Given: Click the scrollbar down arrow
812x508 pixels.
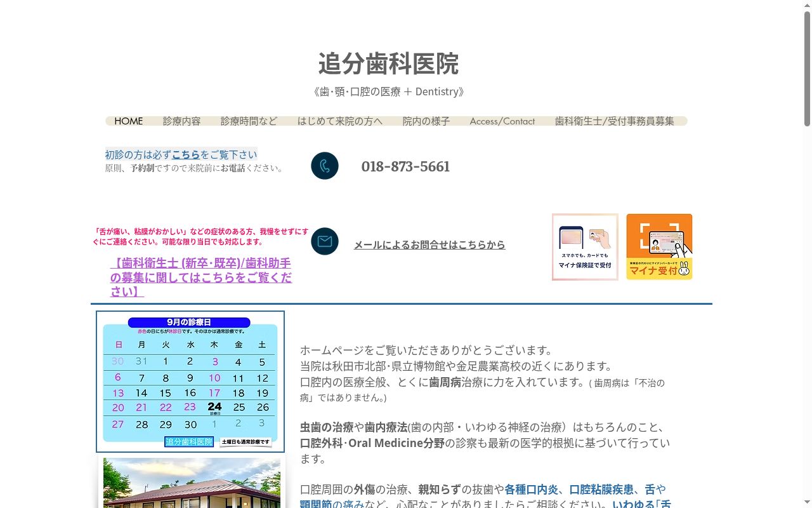Looking at the screenshot, I should point(807,503).
